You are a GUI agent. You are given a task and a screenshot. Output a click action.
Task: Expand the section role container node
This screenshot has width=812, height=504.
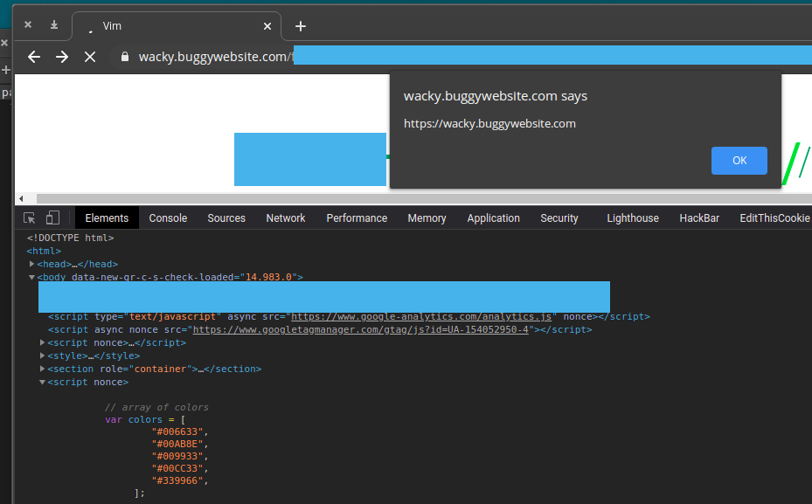pyautogui.click(x=43, y=369)
